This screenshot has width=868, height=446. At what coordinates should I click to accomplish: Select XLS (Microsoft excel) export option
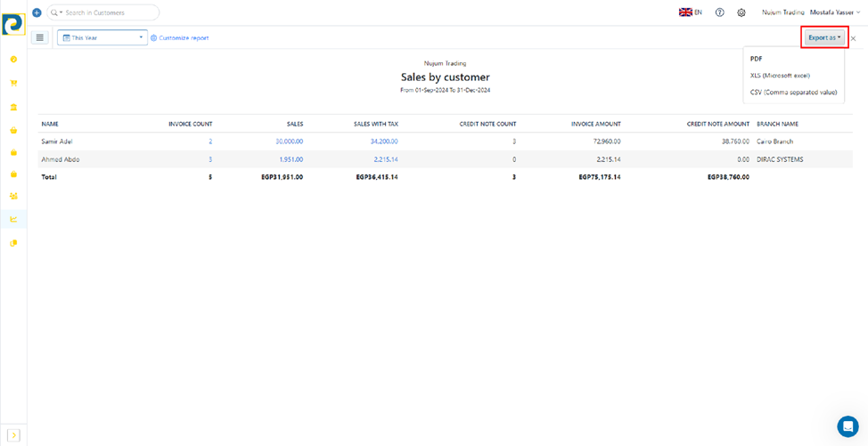pos(780,76)
